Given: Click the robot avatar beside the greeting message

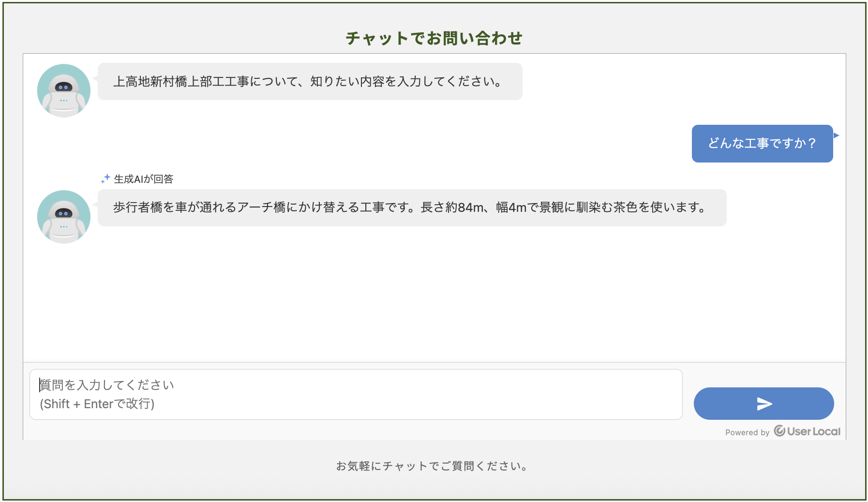Looking at the screenshot, I should pyautogui.click(x=64, y=90).
